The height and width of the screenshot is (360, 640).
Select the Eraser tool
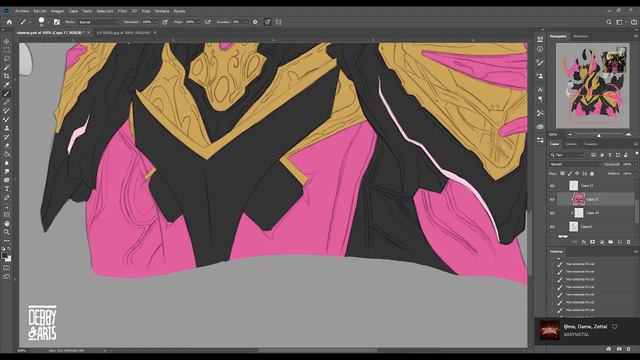click(7, 145)
